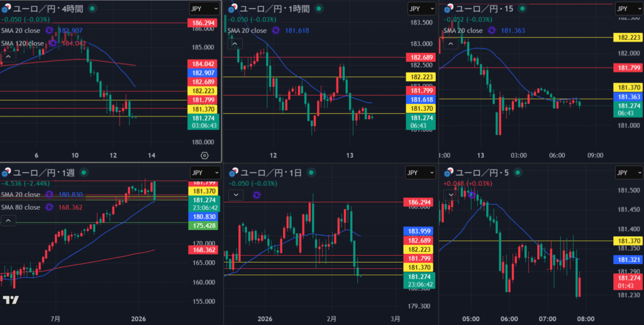This screenshot has height=325, width=644.
Task: Click SMA 20 close label on weekly chart
Action: click(21, 195)
